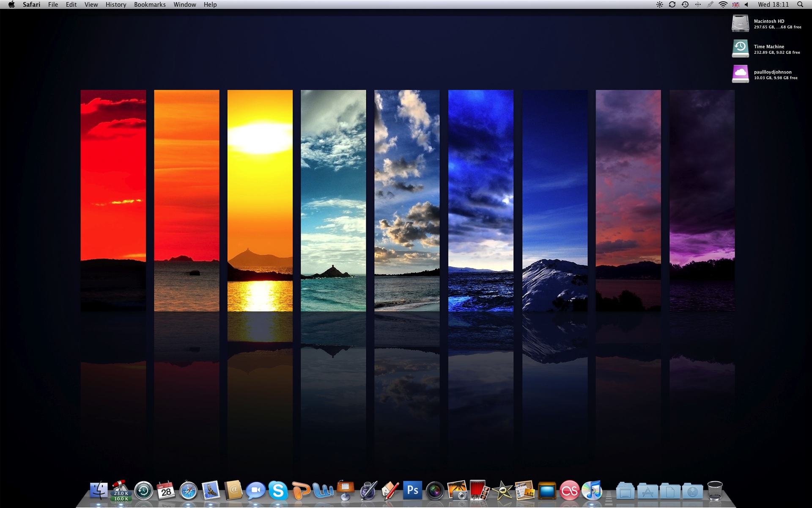This screenshot has height=508, width=812.
Task: Open Keynote podium icon in Dock
Action: click(x=346, y=491)
